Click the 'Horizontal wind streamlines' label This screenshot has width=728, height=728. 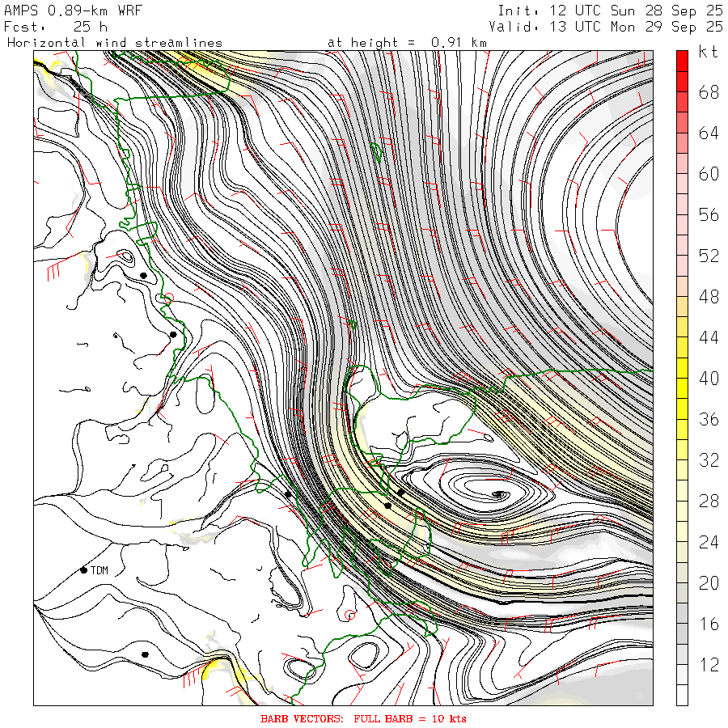coord(115,43)
